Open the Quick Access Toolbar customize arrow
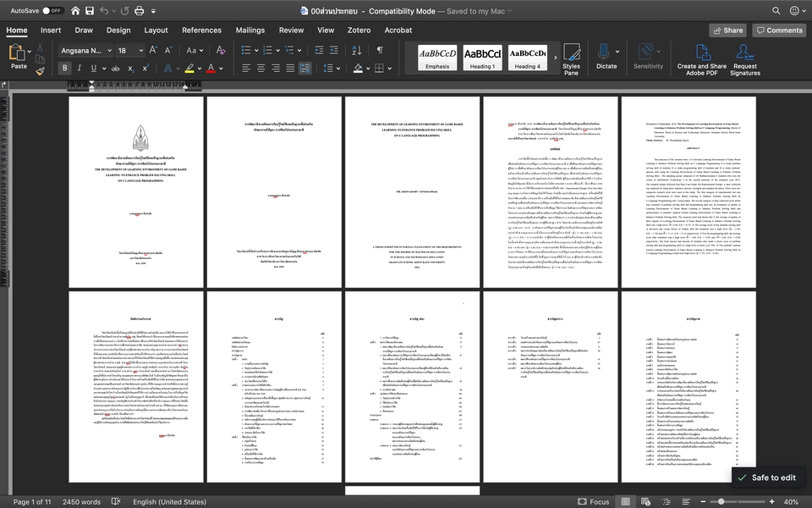The width and height of the screenshot is (812, 508). (x=153, y=10)
